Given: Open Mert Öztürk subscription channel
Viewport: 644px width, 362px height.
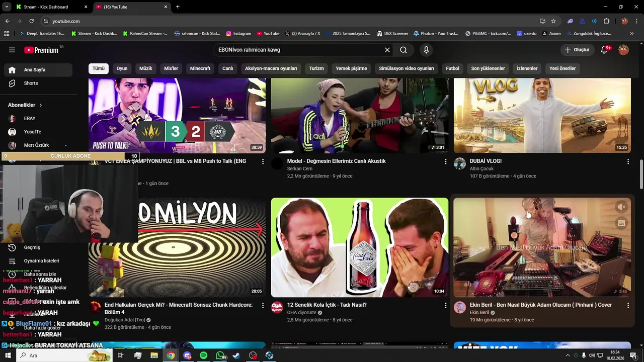Looking at the screenshot, I should [x=38, y=145].
